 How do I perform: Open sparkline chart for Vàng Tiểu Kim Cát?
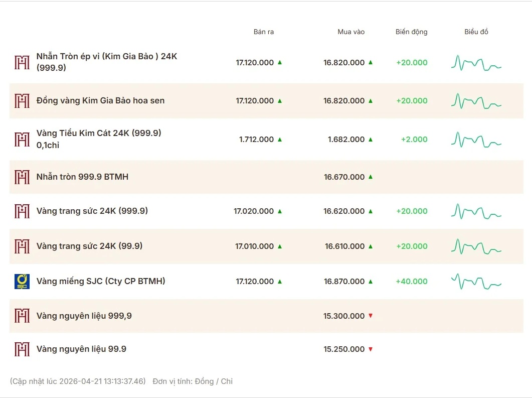pos(476,140)
